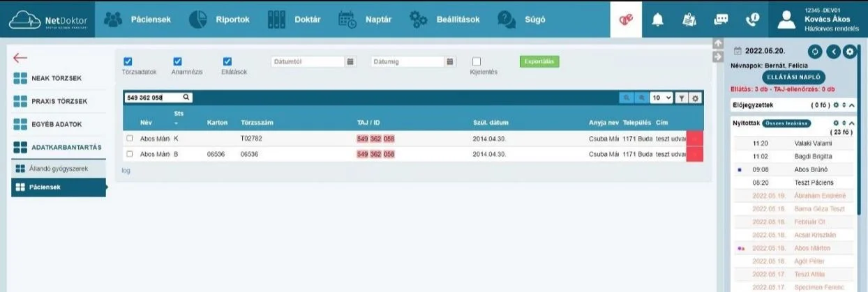Open the Beállítások menu
Screen dimensions: 868x292
[x=444, y=20]
